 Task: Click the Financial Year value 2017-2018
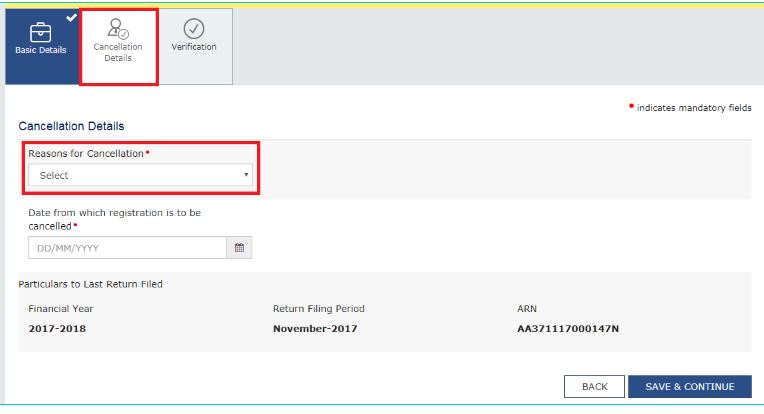[57, 329]
